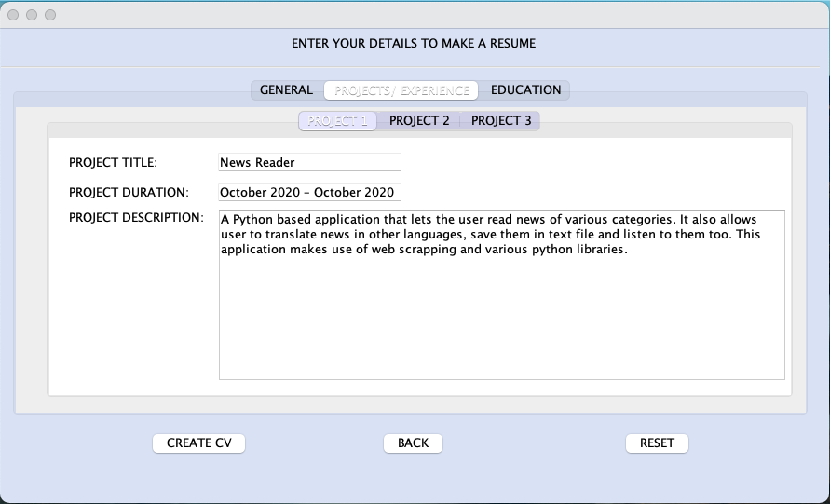This screenshot has width=830, height=504.
Task: Go to the PROJECT 3 sub-tab
Action: point(501,121)
